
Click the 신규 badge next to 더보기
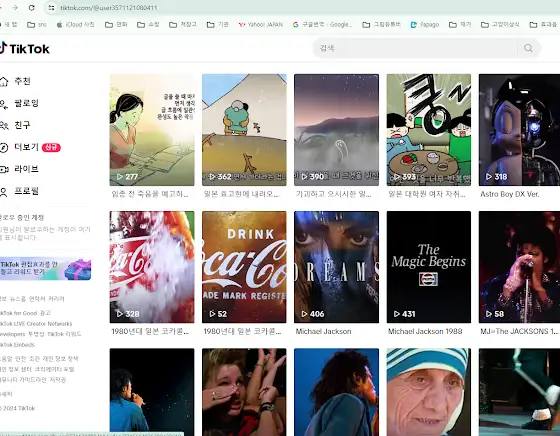pyautogui.click(x=51, y=147)
